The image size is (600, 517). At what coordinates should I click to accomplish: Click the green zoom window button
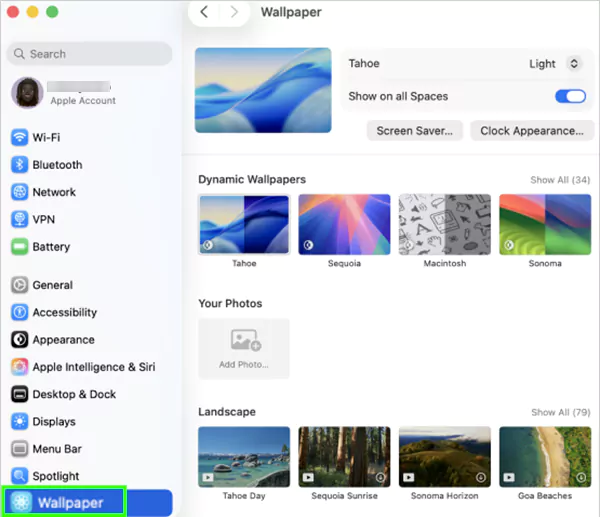52,12
